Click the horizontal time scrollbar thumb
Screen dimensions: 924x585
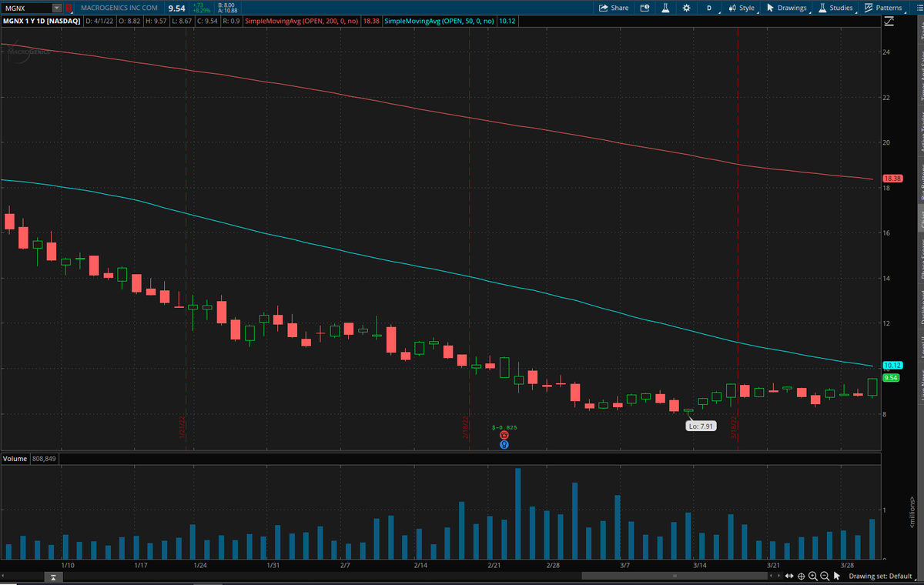(x=674, y=576)
